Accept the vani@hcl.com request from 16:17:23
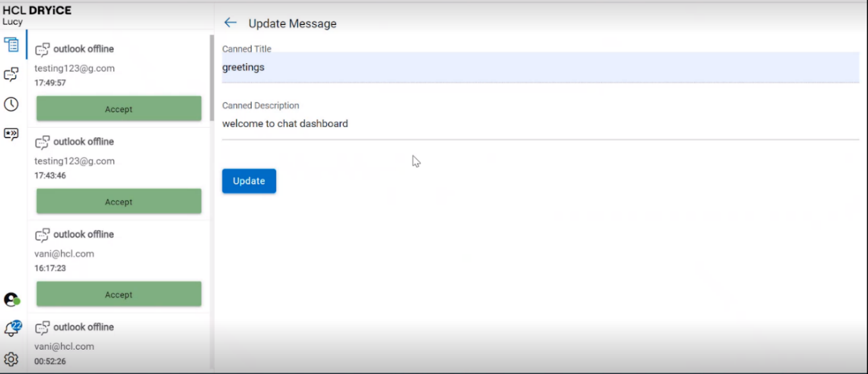868x374 pixels. (119, 294)
